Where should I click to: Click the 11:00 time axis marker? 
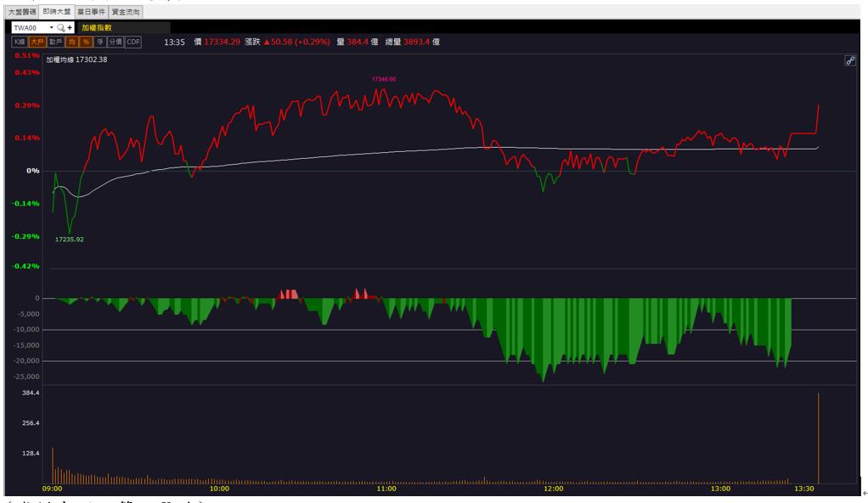click(386, 489)
